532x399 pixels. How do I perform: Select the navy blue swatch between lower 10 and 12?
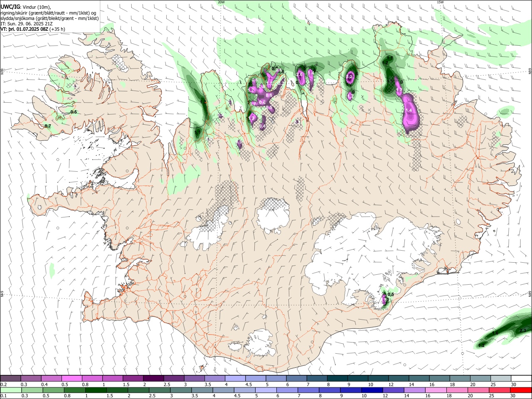tap(371, 390)
